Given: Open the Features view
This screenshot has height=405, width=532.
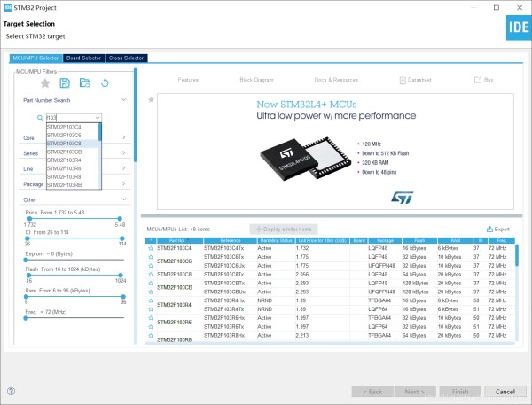Looking at the screenshot, I should tap(188, 80).
